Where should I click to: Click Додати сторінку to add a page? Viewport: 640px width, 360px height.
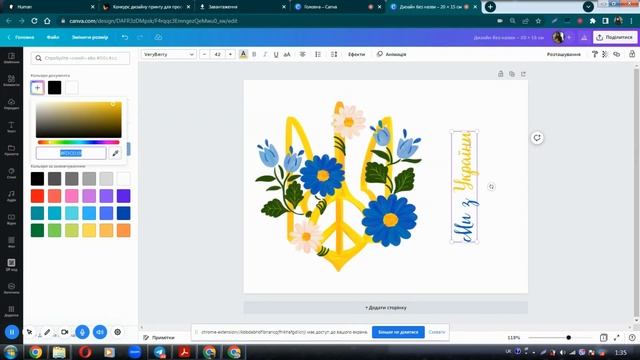[386, 307]
